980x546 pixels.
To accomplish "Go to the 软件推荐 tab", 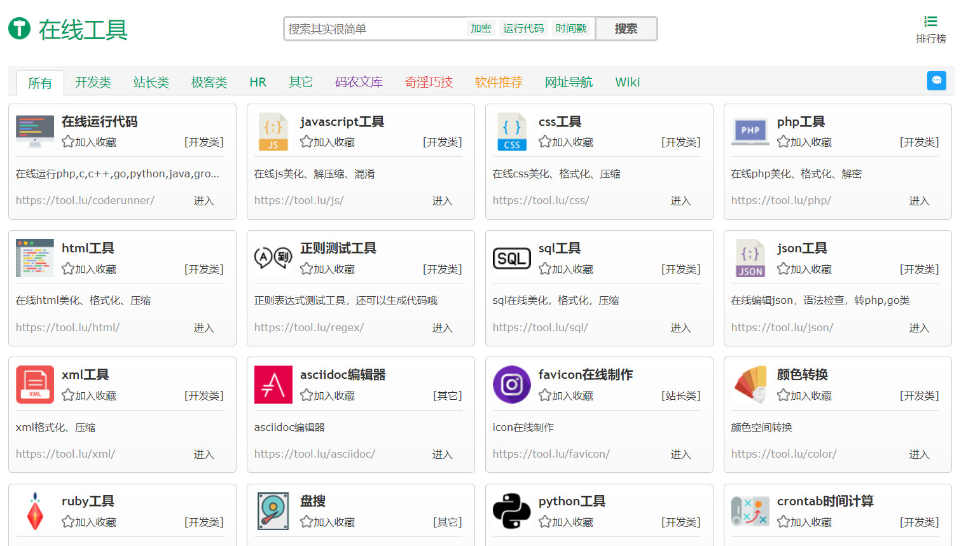I will point(499,82).
